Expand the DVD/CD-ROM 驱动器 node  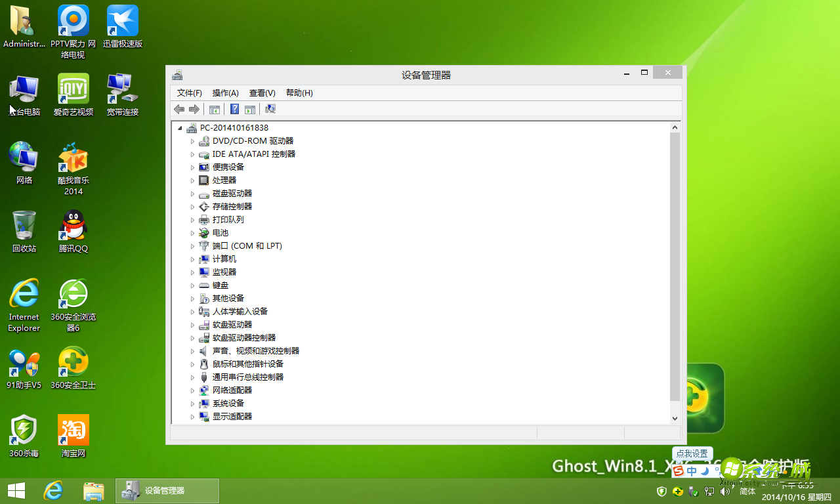[x=192, y=140]
